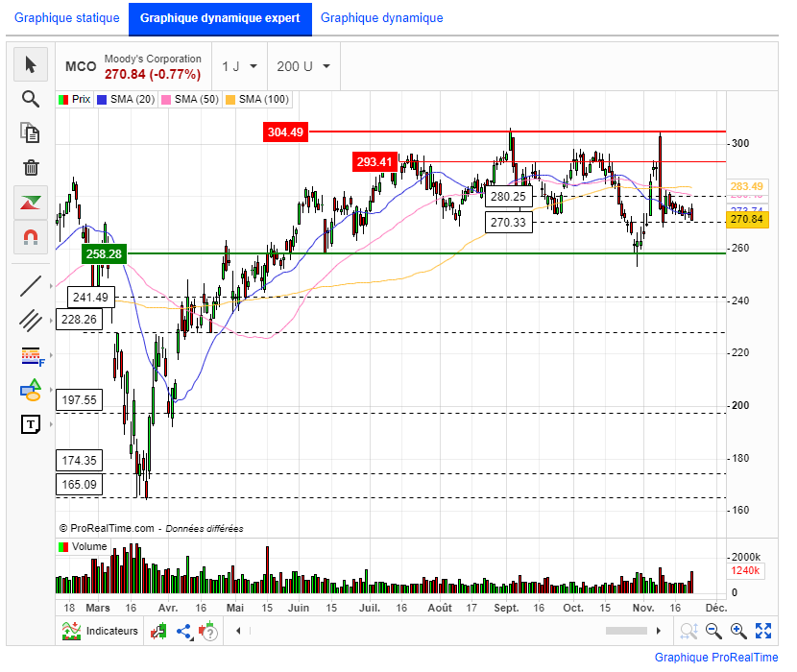Viewport: 797px width, 672px height.
Task: Click the 283.49 axis price tag
Action: click(747, 186)
